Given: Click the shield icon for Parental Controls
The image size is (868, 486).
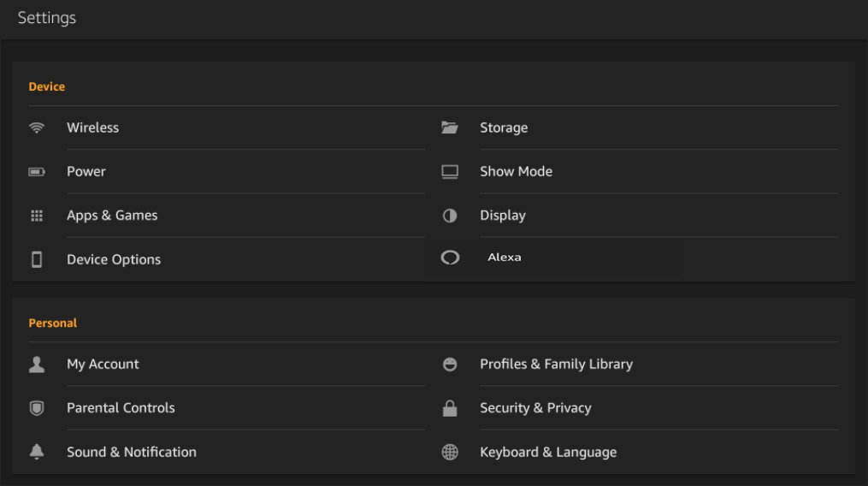Looking at the screenshot, I should click(37, 408).
